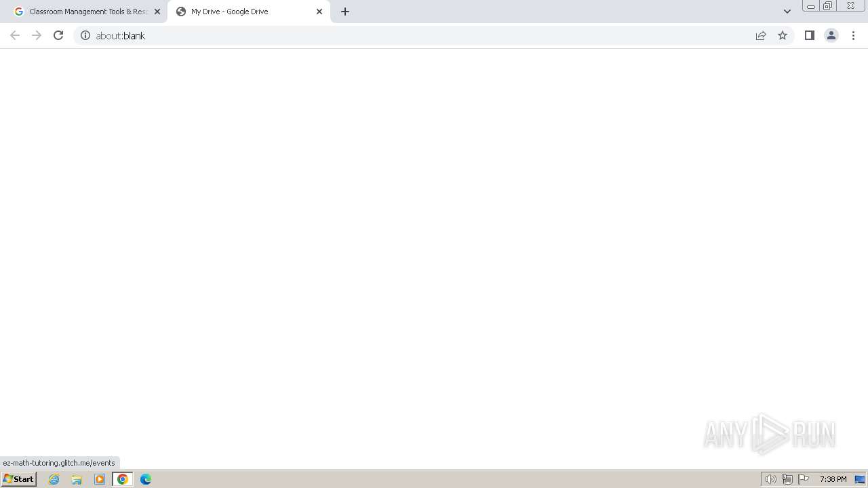Screen dimensions: 868x488
Task: Open a new browser tab
Action: [x=345, y=12]
